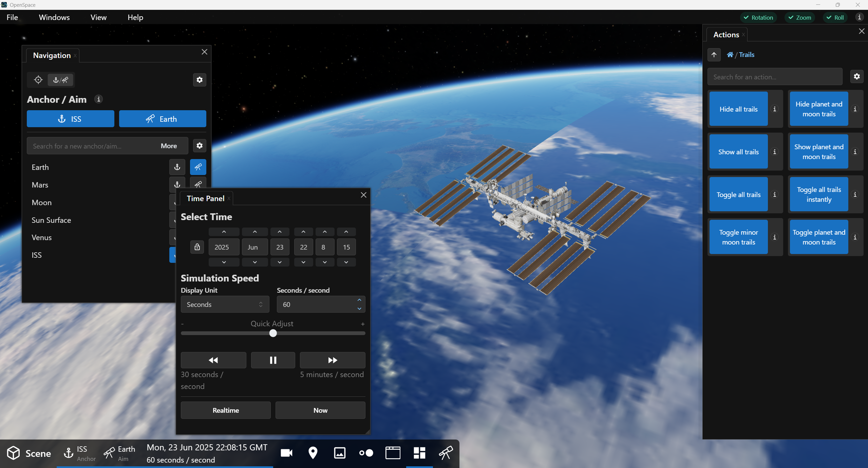Increase the minutes with up chevron
The width and height of the screenshot is (868, 468).
click(x=325, y=232)
